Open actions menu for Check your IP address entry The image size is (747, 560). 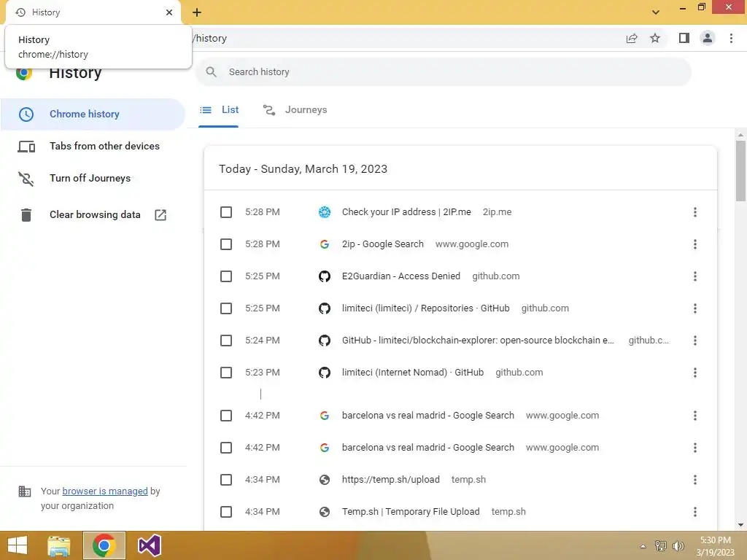pos(695,212)
